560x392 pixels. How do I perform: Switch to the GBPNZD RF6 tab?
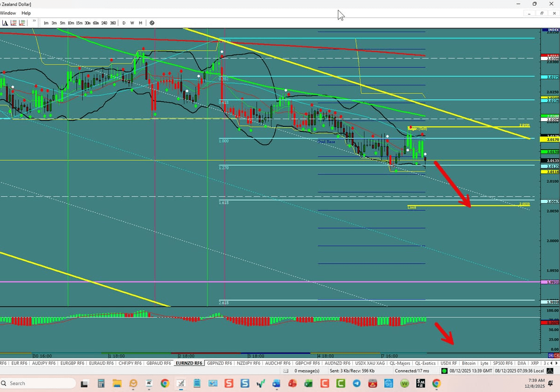coord(219,363)
